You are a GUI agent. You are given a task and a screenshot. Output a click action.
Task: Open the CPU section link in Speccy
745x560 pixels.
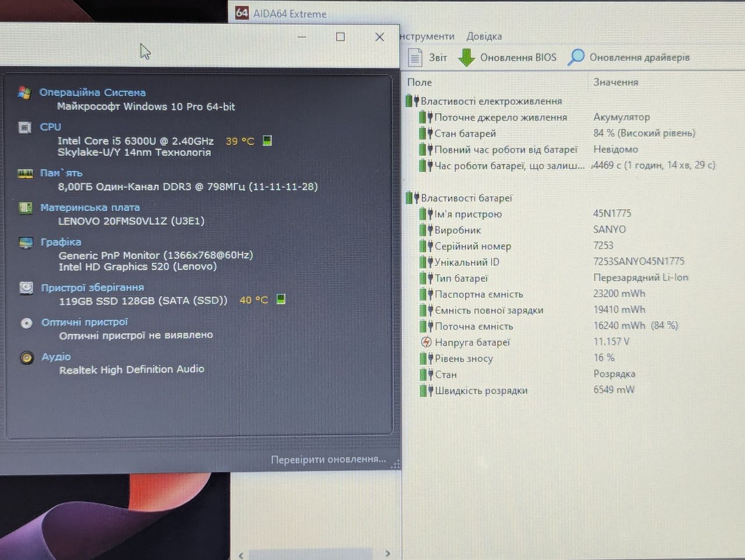pos(51,127)
